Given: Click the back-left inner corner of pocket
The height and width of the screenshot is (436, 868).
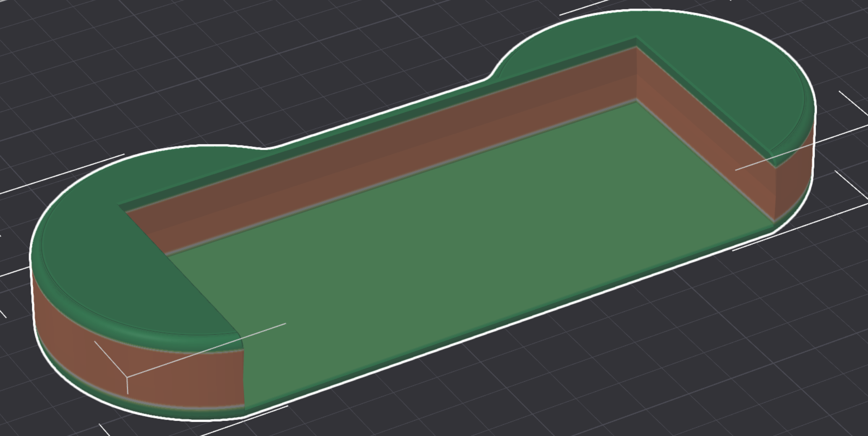Looking at the screenshot, I should point(167,255).
